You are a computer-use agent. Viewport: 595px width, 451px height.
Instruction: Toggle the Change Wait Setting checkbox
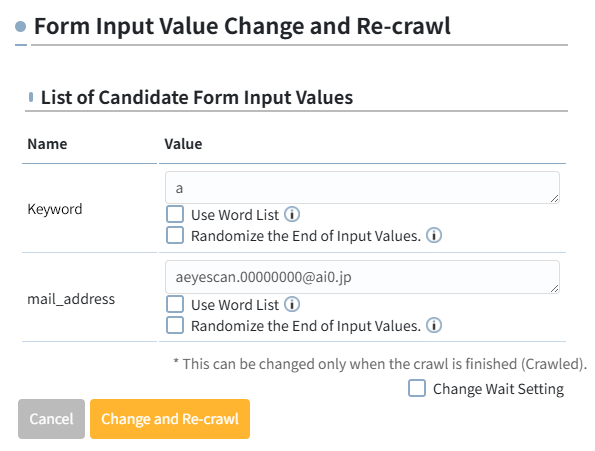tap(417, 388)
